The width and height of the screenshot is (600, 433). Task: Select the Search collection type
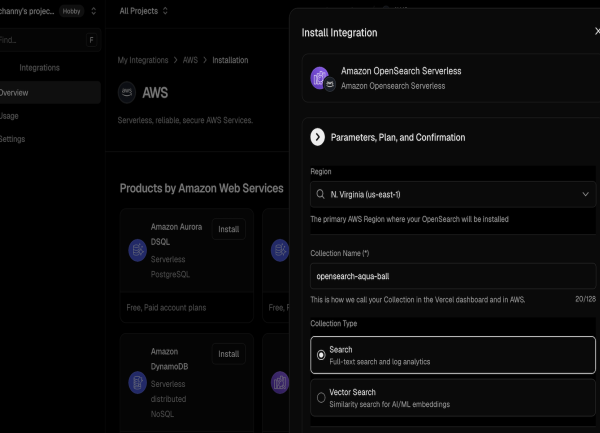click(453, 355)
